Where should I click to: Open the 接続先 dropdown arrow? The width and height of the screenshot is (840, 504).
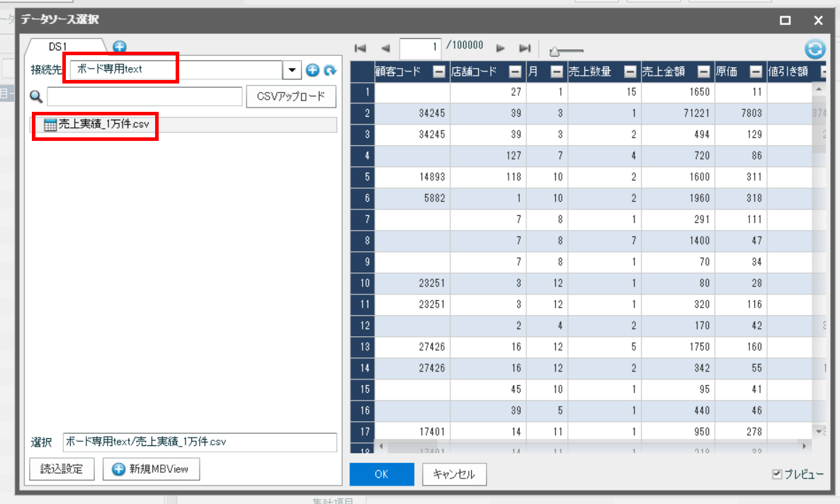point(291,69)
